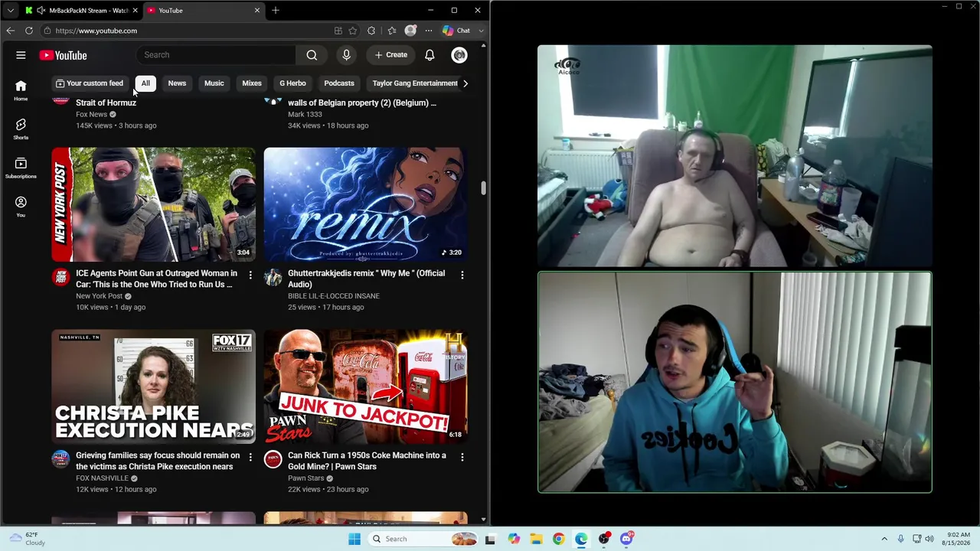The width and height of the screenshot is (980, 551).
Task: Reload the YouTube page
Action: pyautogui.click(x=29, y=31)
